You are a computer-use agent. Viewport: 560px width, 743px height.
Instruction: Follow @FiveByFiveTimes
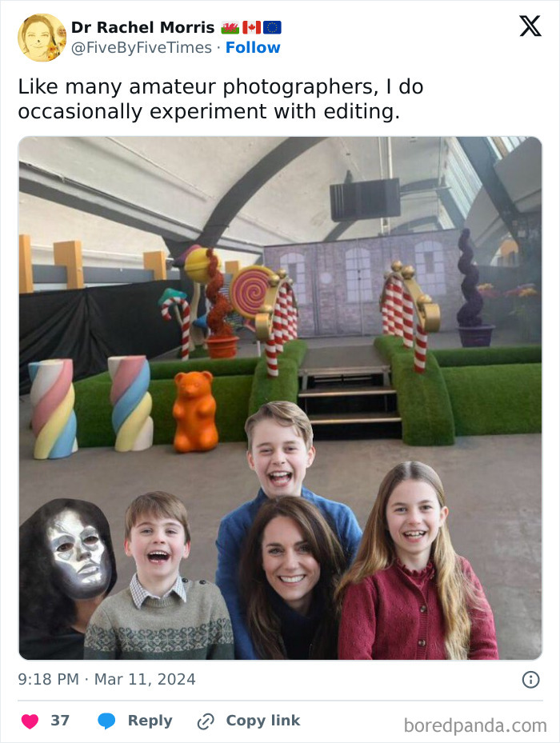click(x=253, y=47)
